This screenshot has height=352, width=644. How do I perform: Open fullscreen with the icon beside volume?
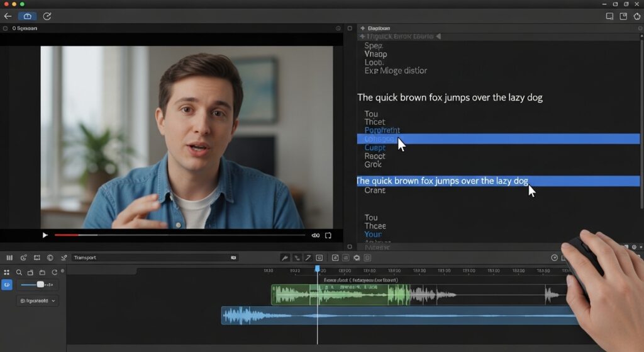tap(328, 236)
